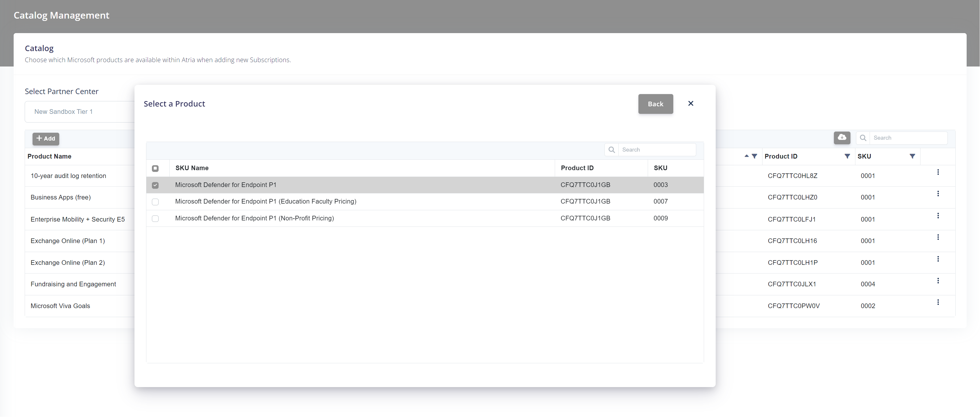Open the sort filter next to the ascending arrow
This screenshot has width=980, height=417.
click(755, 156)
